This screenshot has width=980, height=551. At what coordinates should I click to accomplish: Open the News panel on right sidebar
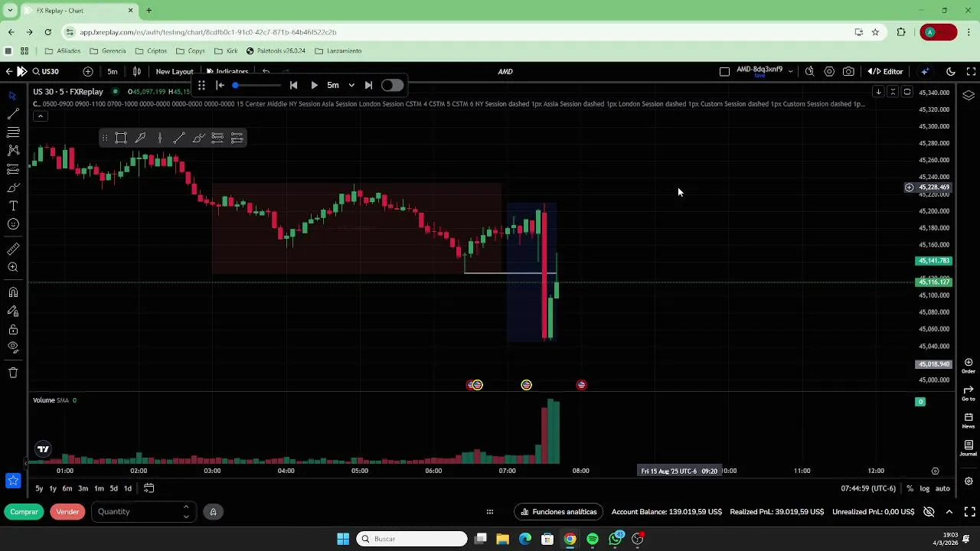[969, 420]
